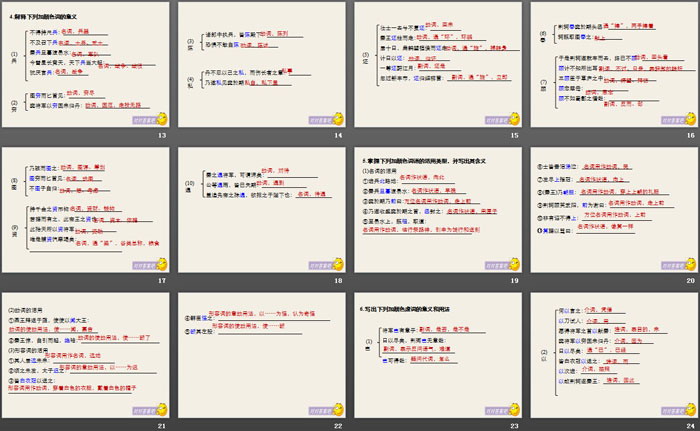Click the purple label button on slide 20

point(673,266)
